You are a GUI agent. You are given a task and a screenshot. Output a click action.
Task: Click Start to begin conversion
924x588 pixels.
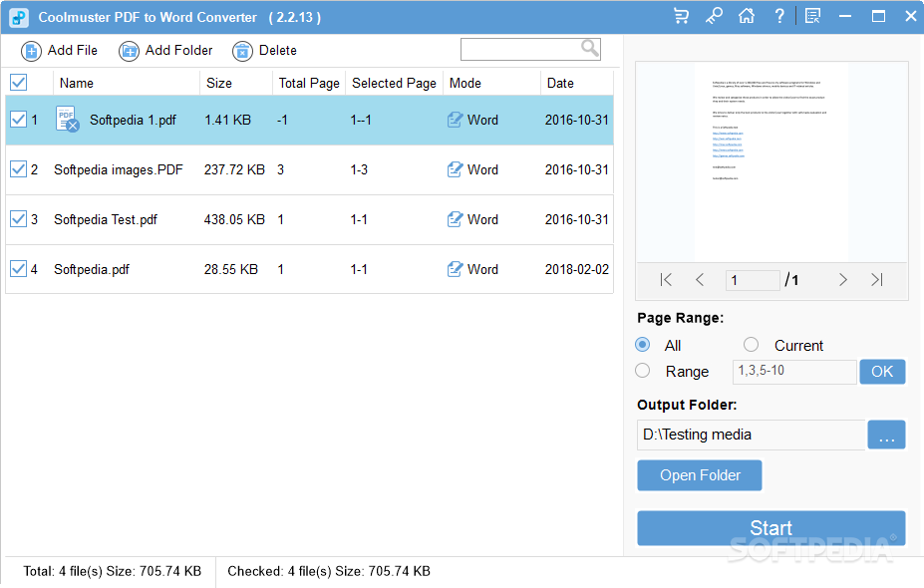pos(770,528)
